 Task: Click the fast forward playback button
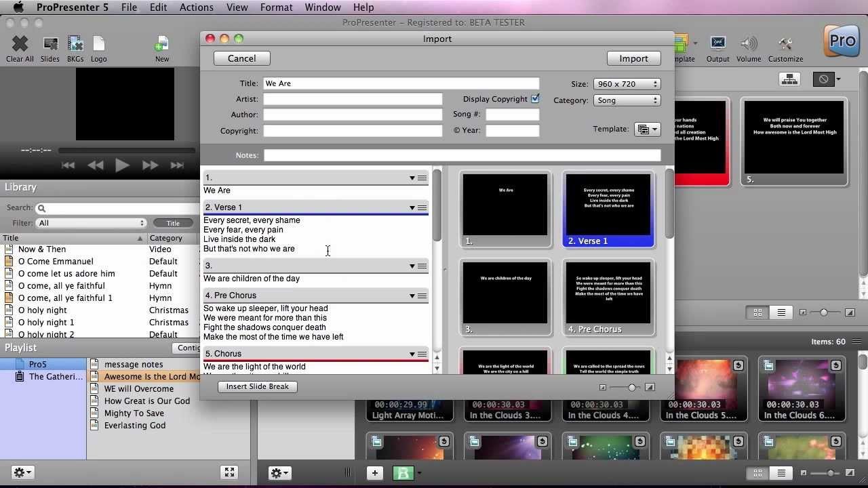150,165
